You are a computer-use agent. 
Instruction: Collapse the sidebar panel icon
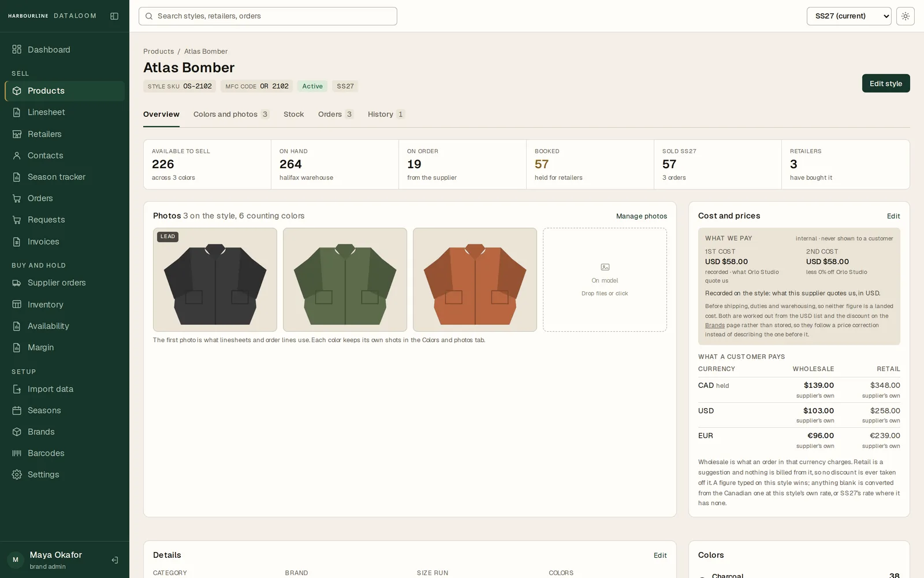pyautogui.click(x=114, y=16)
